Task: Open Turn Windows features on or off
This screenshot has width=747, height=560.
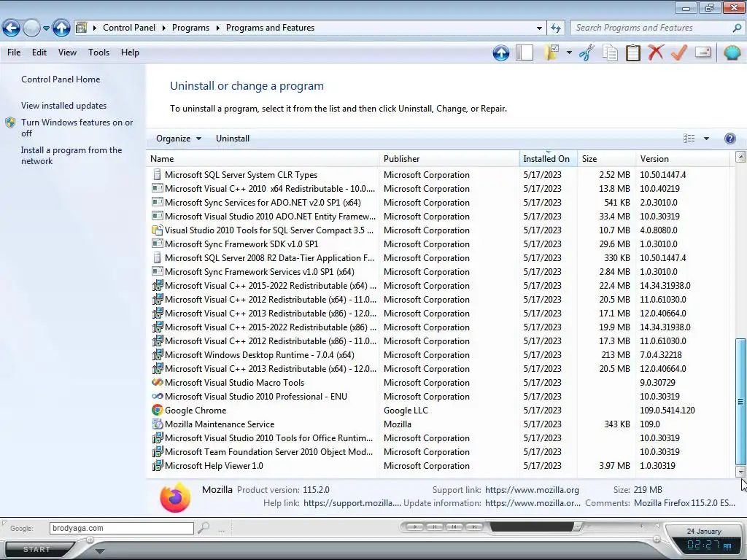Action: tap(77, 128)
